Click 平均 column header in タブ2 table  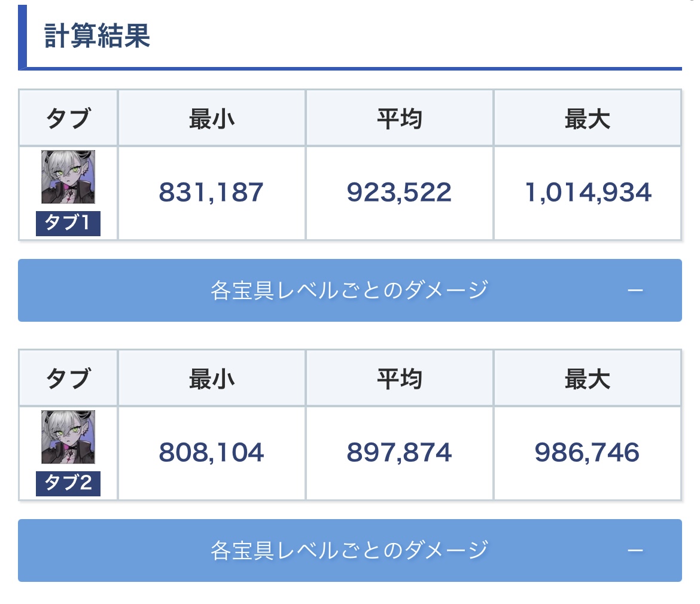399,379
